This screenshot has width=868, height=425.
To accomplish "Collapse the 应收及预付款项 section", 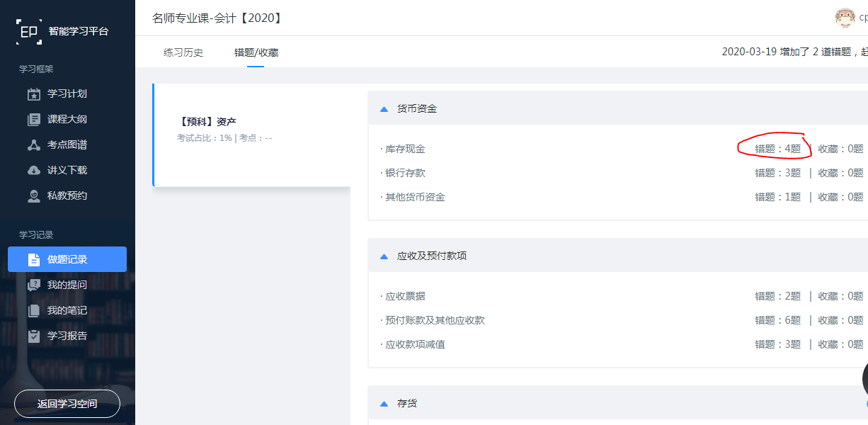I will tap(384, 256).
